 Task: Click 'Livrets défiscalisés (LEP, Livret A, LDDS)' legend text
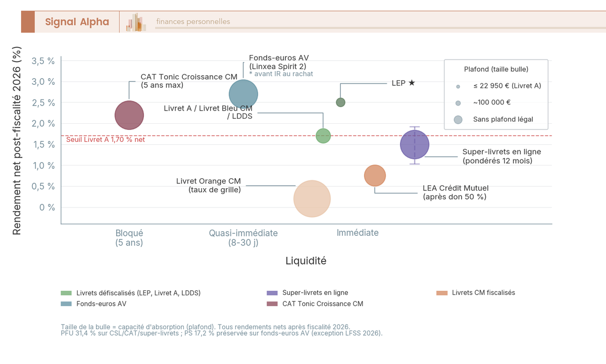pyautogui.click(x=139, y=293)
